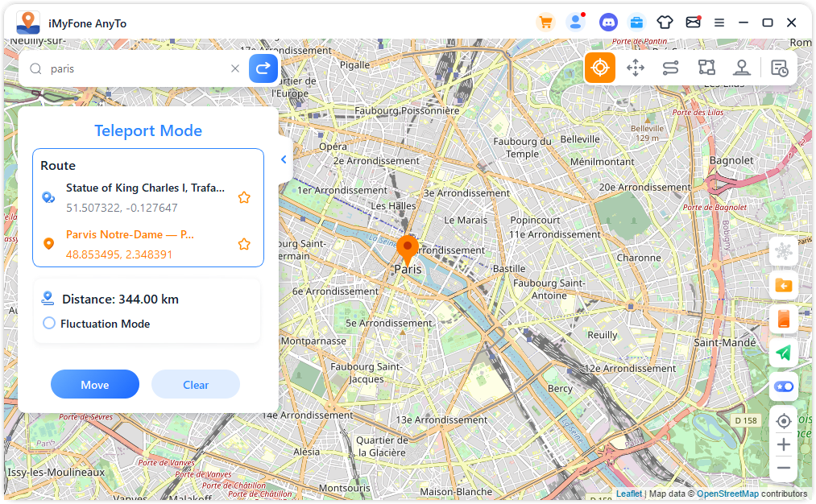Click the orange shopping cart icon
Image resolution: width=816 pixels, height=504 pixels.
pyautogui.click(x=545, y=23)
